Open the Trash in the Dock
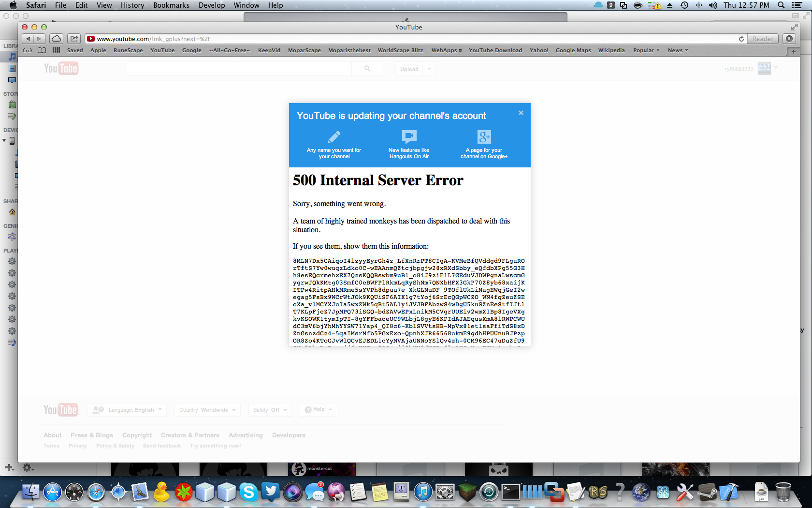Screen dimensions: 812x508 click(783, 492)
